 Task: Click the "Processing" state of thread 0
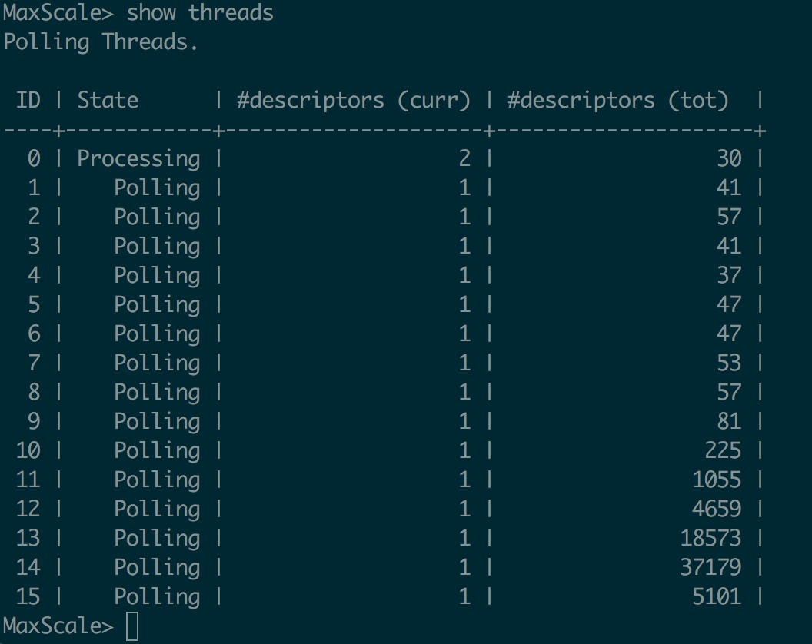pos(138,158)
